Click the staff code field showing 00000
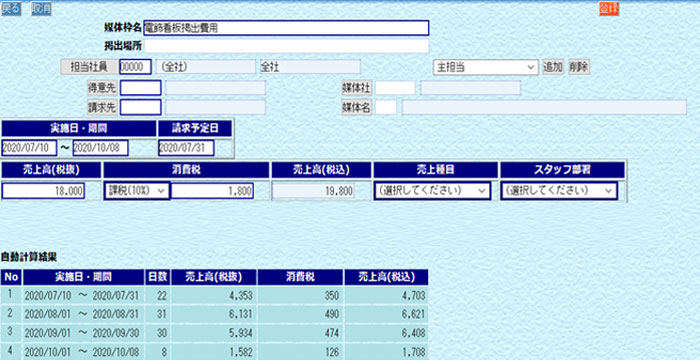Screen dimensions: 700x360 [135, 67]
